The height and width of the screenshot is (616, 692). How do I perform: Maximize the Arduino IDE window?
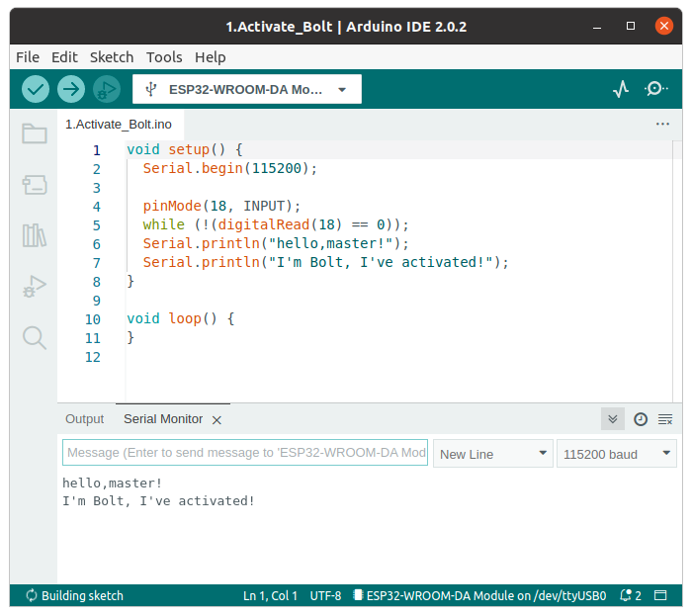tap(631, 26)
